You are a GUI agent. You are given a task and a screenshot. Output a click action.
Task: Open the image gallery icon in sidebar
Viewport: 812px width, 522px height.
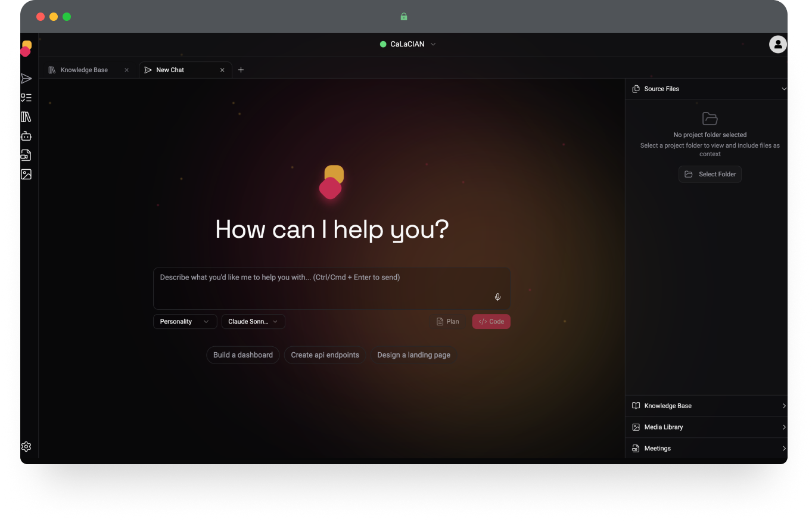(x=26, y=174)
